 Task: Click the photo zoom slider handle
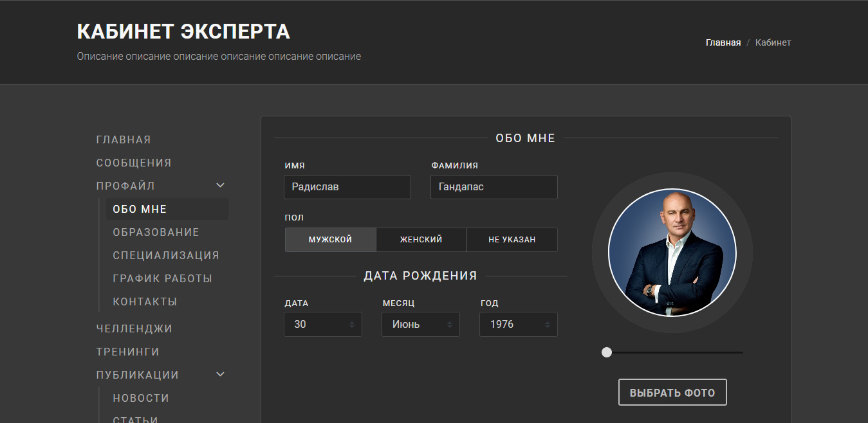(606, 352)
